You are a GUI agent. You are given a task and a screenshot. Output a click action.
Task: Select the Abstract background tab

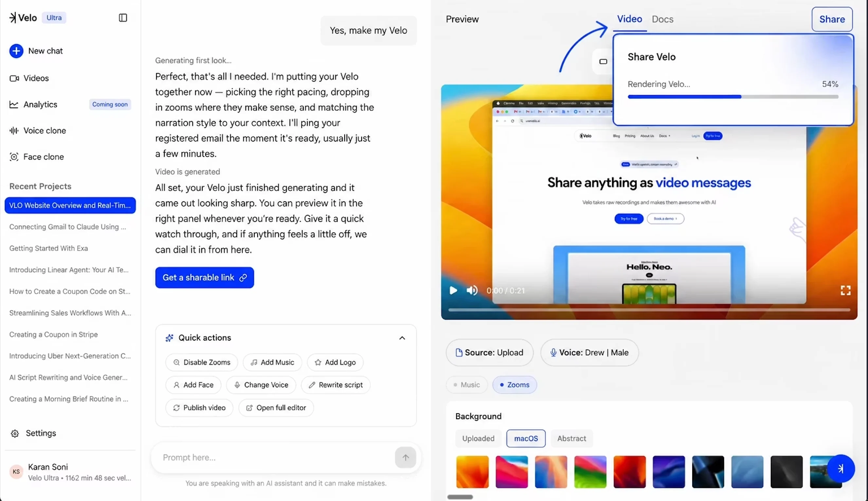click(571, 438)
